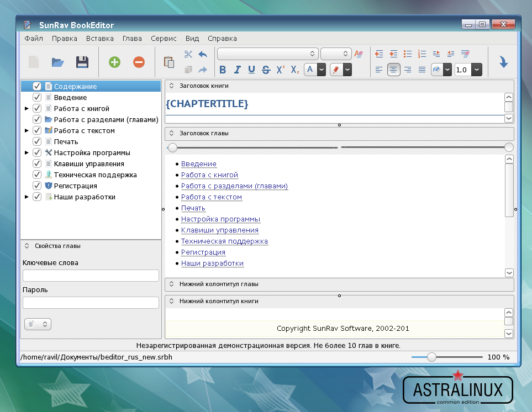Click the zoom slider handle at 100 %

click(x=431, y=357)
